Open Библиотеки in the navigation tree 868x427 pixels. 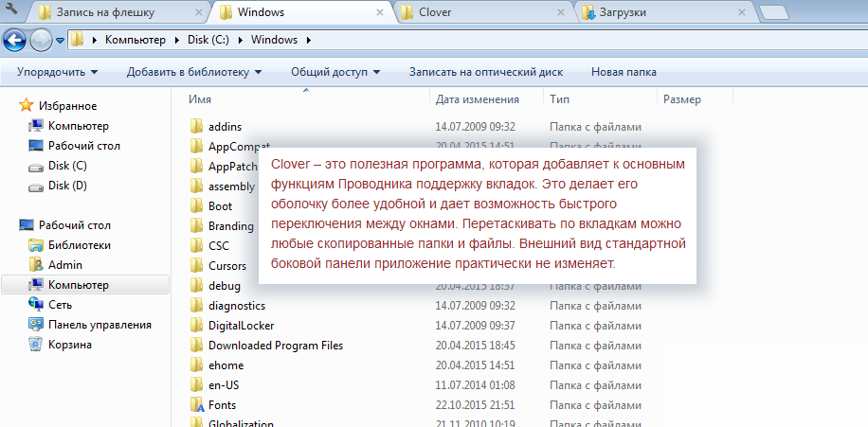click(x=80, y=245)
